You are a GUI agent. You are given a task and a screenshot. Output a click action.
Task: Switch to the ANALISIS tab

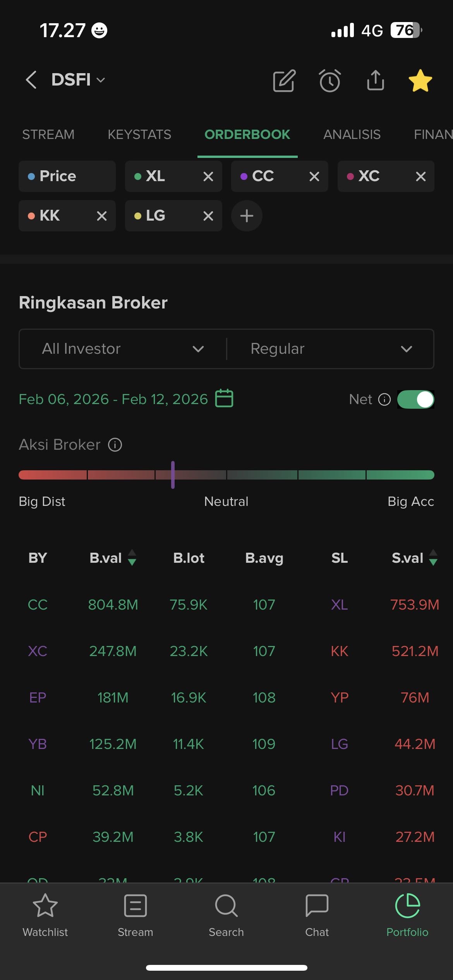click(x=352, y=134)
